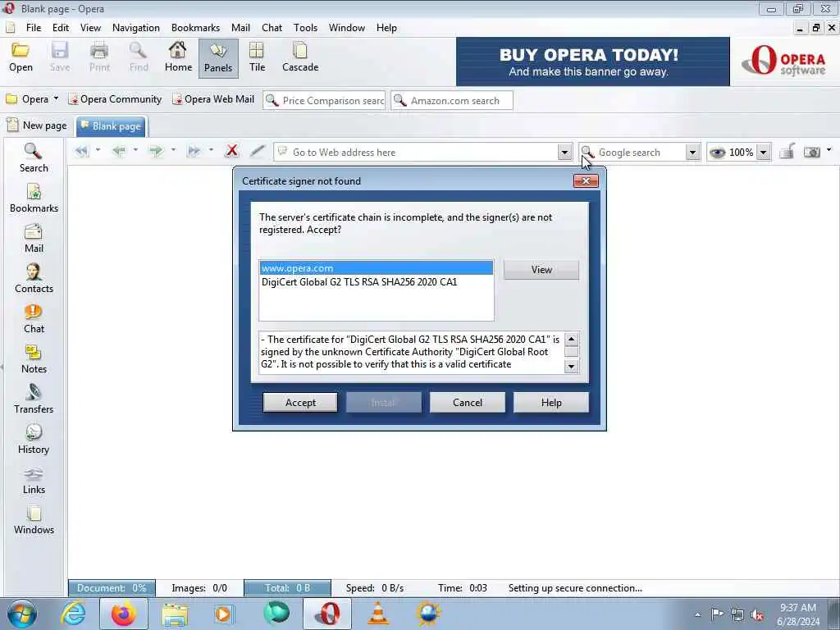840x630 pixels.
Task: Click the New page button
Action: (x=37, y=126)
